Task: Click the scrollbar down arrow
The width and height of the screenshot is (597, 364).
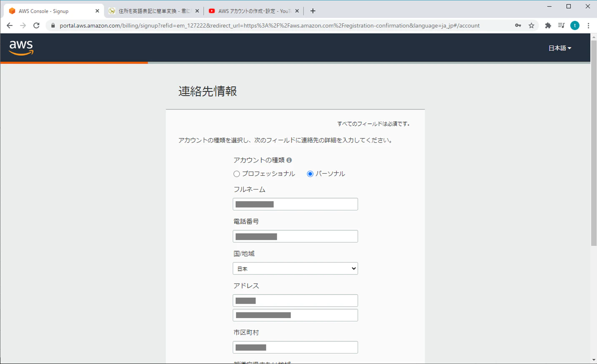Action: pyautogui.click(x=594, y=360)
